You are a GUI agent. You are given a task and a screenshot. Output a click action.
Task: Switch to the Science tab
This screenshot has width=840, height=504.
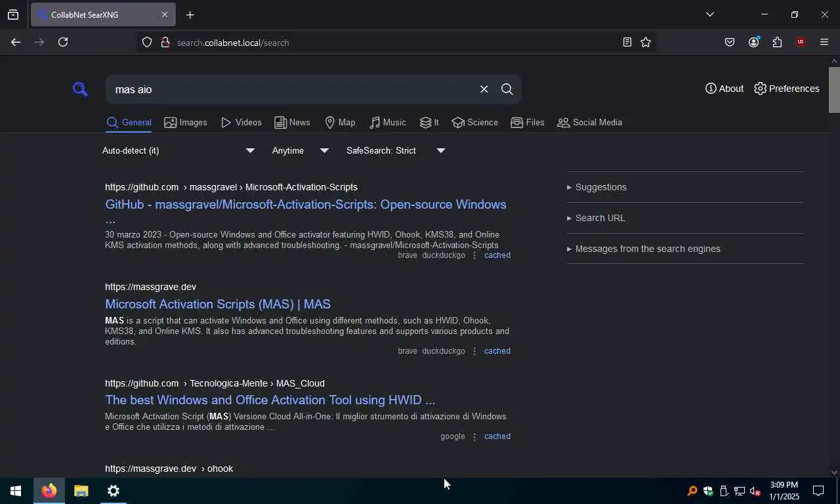click(x=474, y=123)
